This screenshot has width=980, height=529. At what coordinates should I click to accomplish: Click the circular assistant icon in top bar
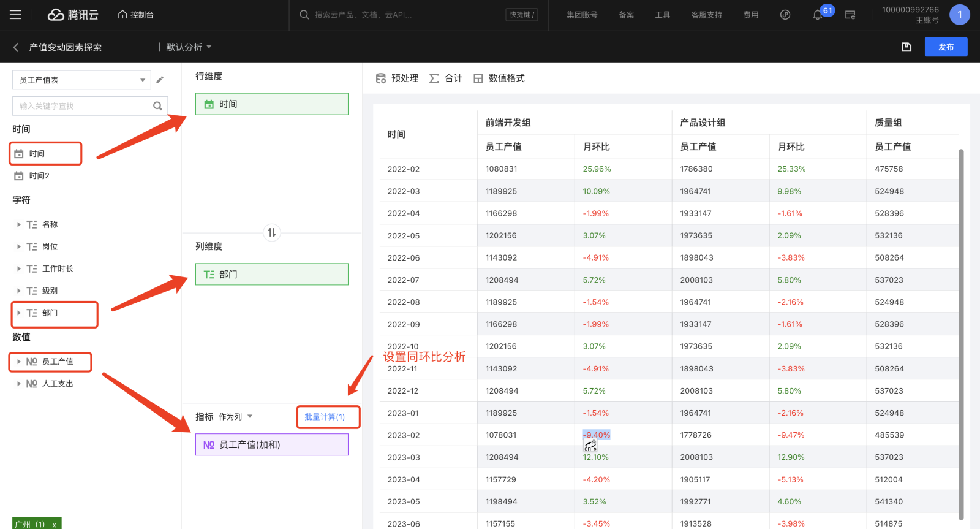tap(785, 15)
